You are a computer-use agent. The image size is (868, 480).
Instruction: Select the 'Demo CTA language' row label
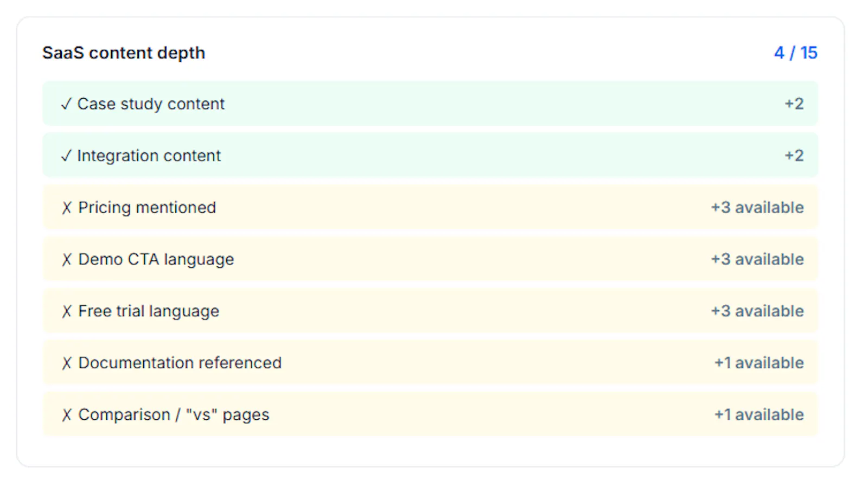pyautogui.click(x=156, y=260)
